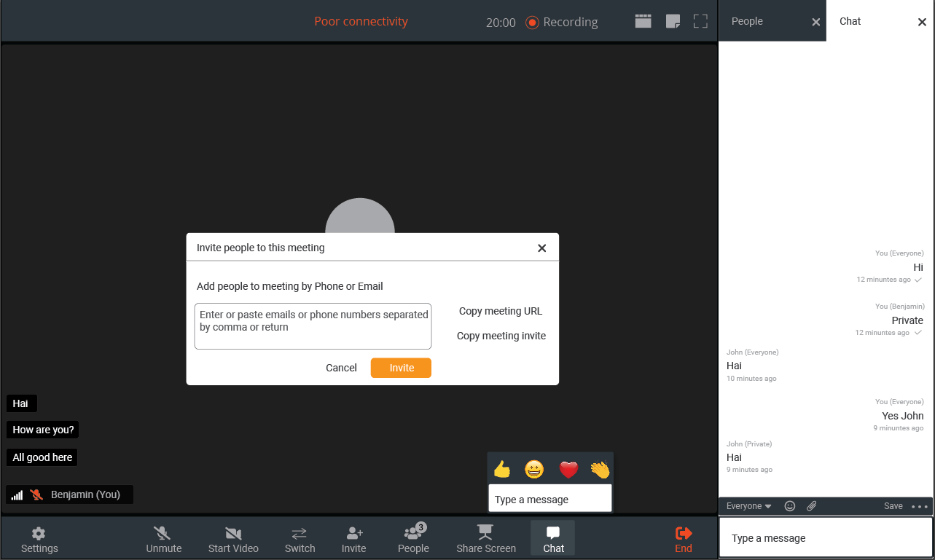Click the orange Invite button
This screenshot has height=560, width=935.
pos(401,368)
